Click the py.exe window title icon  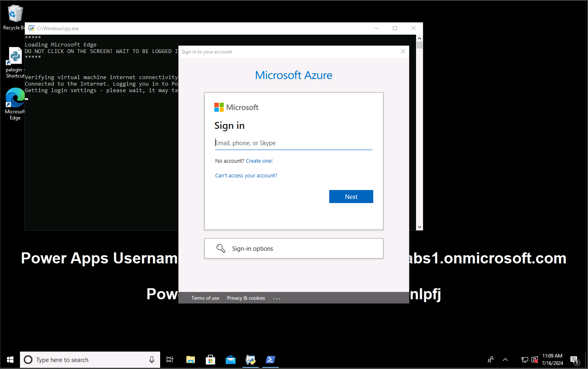tap(31, 28)
